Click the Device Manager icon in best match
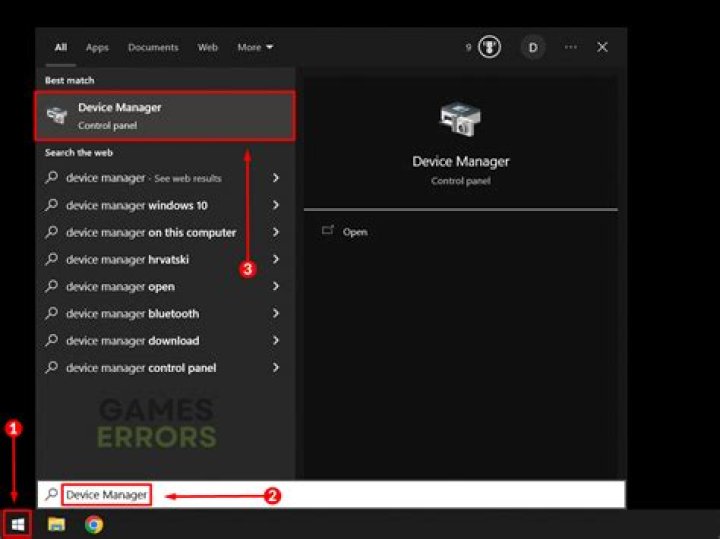Screen dimensions: 720x539 (x=57, y=115)
